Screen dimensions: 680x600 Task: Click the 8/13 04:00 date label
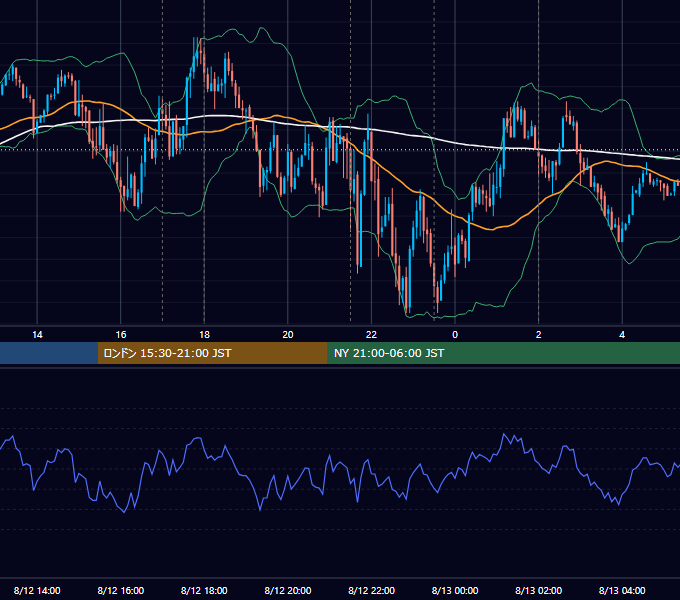point(622,590)
